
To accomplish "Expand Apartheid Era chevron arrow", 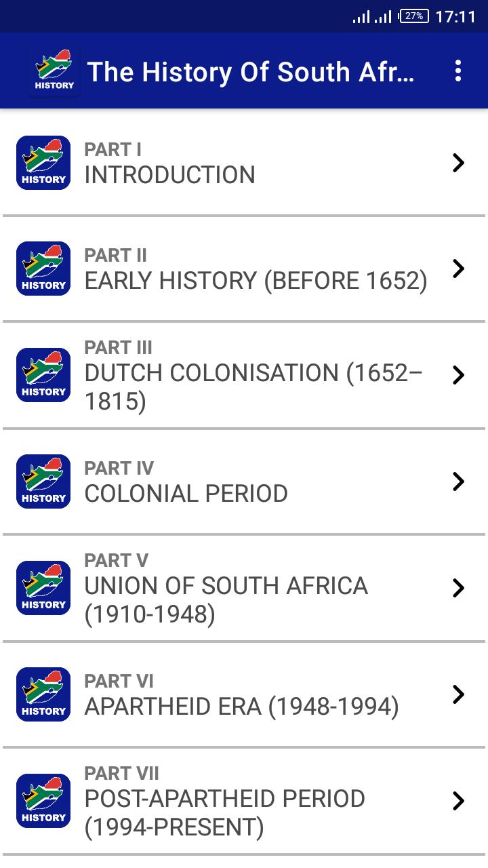I will pyautogui.click(x=458, y=694).
